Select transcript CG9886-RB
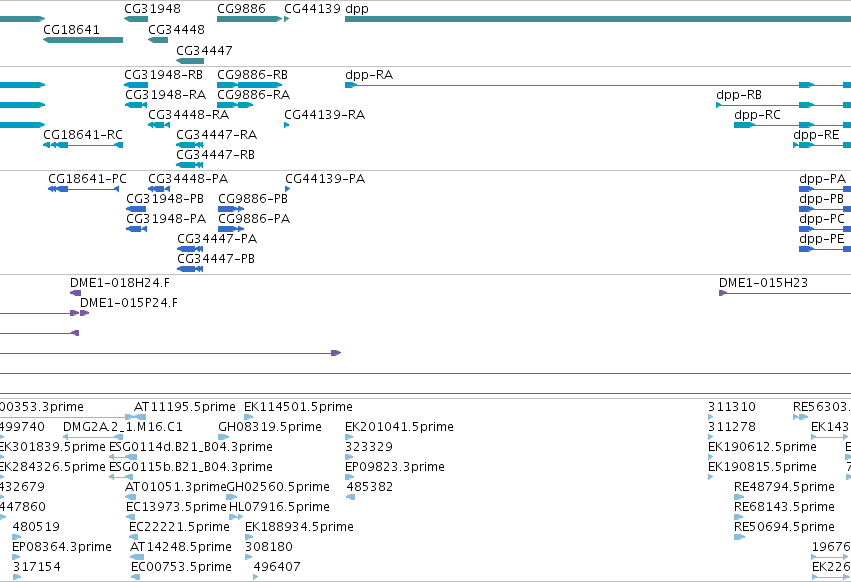 (x=252, y=74)
